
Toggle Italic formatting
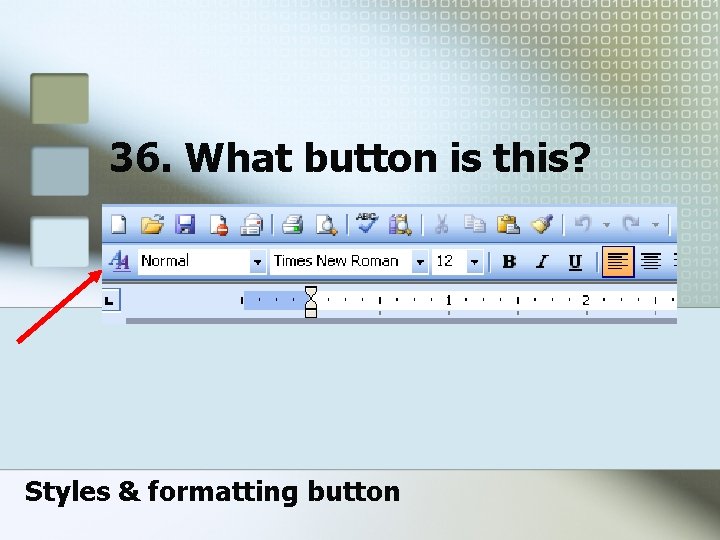(542, 261)
